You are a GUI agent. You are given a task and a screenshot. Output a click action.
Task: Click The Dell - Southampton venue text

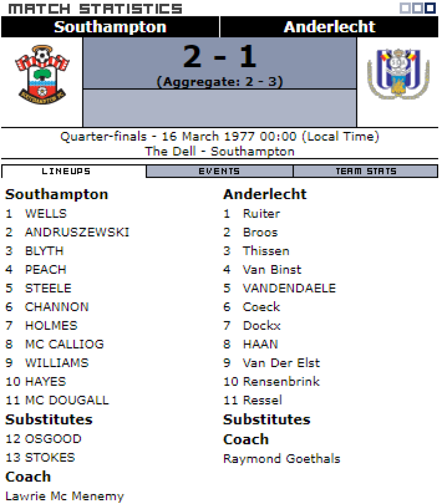click(219, 151)
